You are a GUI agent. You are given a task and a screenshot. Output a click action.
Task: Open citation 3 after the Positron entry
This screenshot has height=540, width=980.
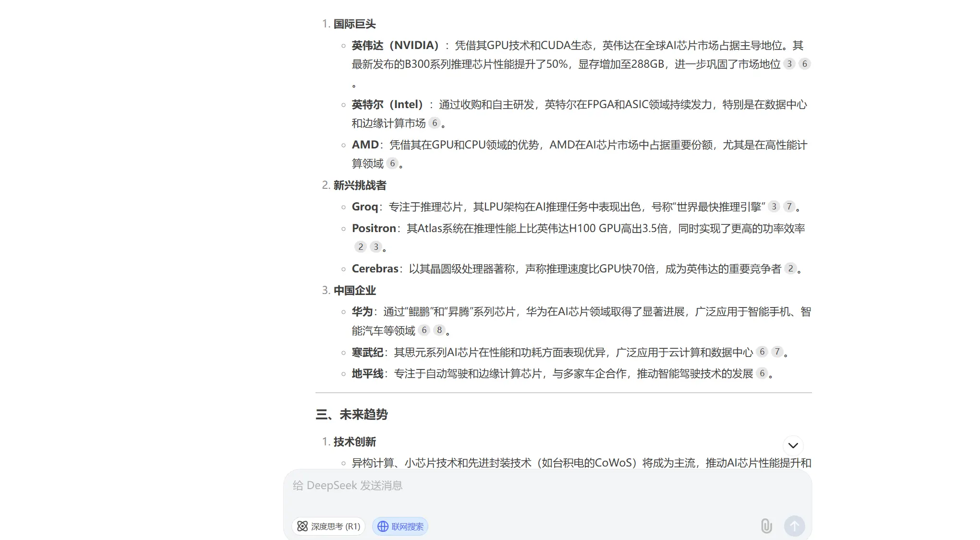coord(376,247)
